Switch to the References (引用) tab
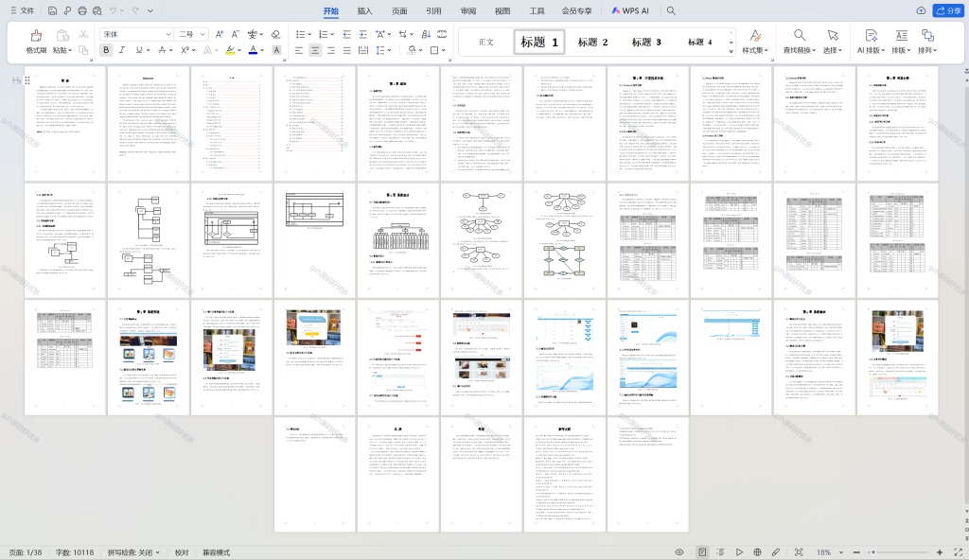Viewport: 969px width, 560px height. pos(433,10)
